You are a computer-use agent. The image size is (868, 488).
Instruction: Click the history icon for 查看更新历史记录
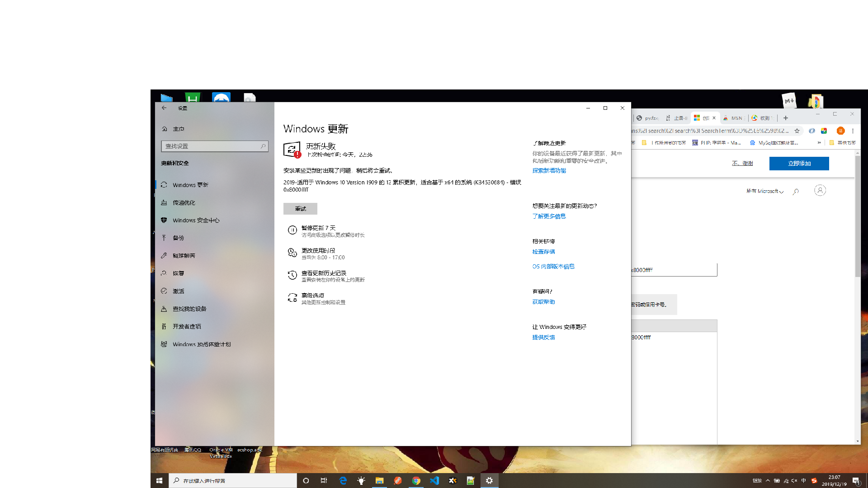(292, 275)
